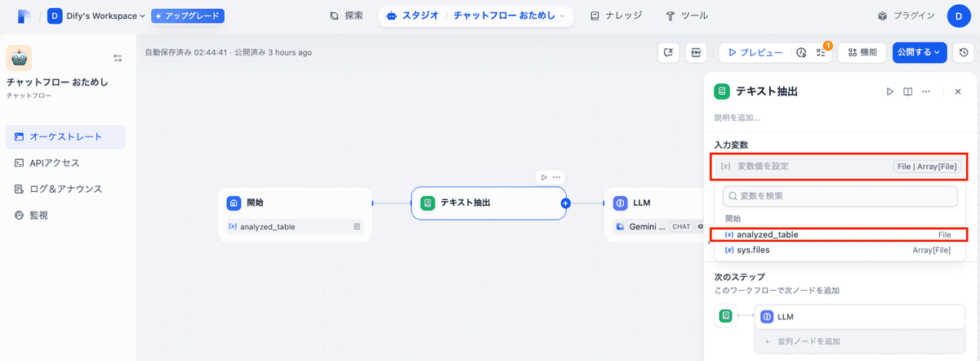Open the ENV environment variables icon
The image size is (980, 361).
pos(697,52)
